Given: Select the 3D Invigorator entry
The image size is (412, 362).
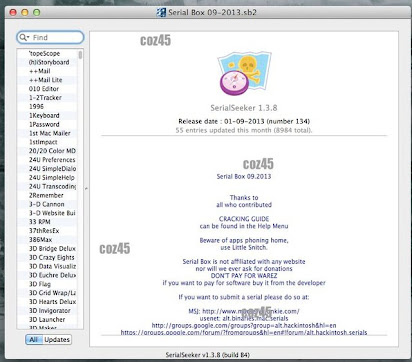Looking at the screenshot, I should click(47, 311).
